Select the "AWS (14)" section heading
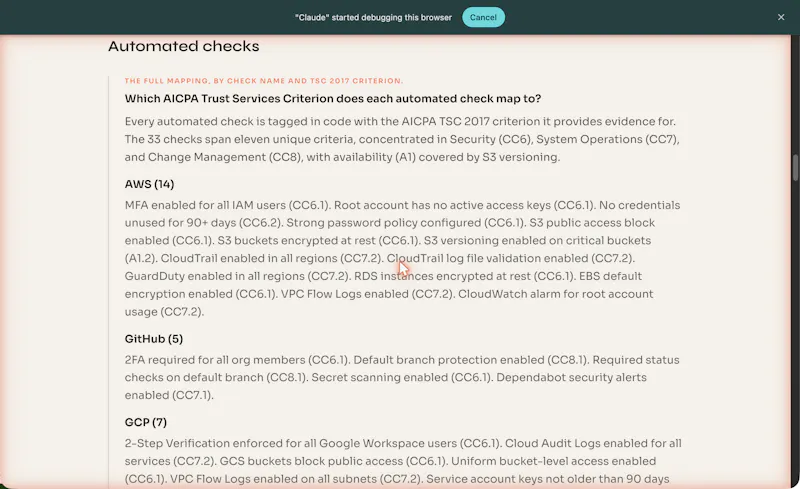 click(x=149, y=184)
